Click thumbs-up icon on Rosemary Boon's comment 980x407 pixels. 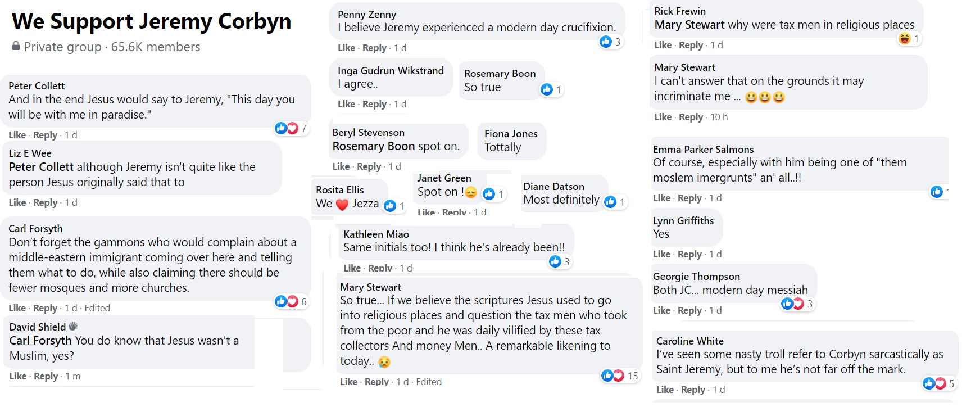point(547,89)
